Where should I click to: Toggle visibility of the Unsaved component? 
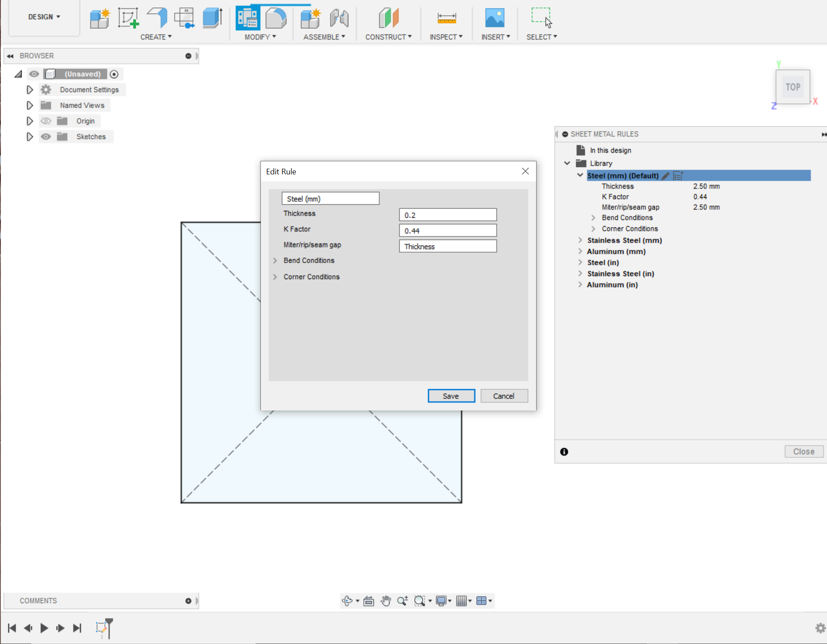point(34,74)
